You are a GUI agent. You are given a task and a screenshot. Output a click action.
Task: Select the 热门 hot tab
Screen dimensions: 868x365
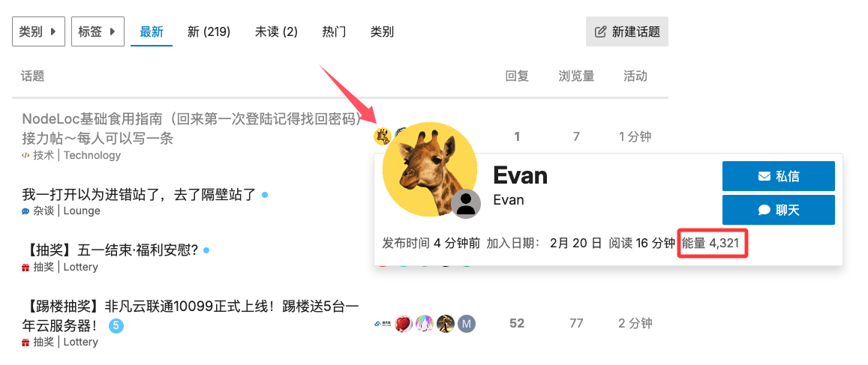click(334, 31)
